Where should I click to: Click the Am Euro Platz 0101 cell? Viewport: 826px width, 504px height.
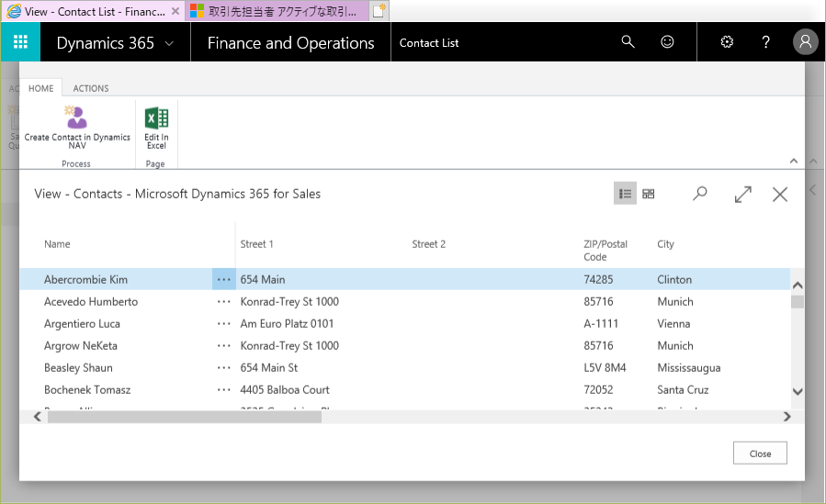click(x=287, y=323)
